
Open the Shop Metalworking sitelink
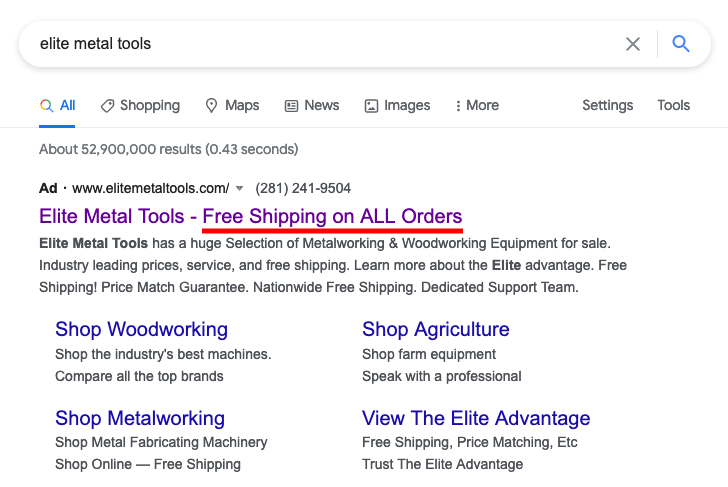tap(140, 418)
